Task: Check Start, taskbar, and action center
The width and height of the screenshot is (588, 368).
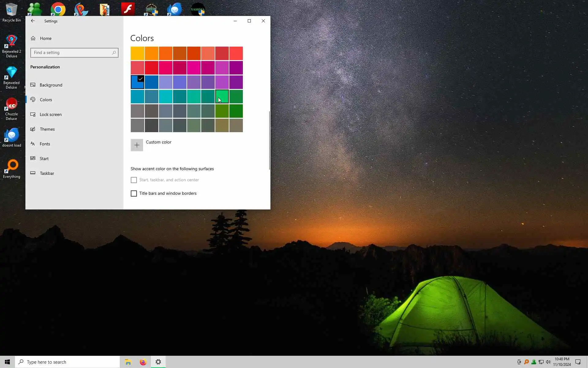Action: pos(134,180)
